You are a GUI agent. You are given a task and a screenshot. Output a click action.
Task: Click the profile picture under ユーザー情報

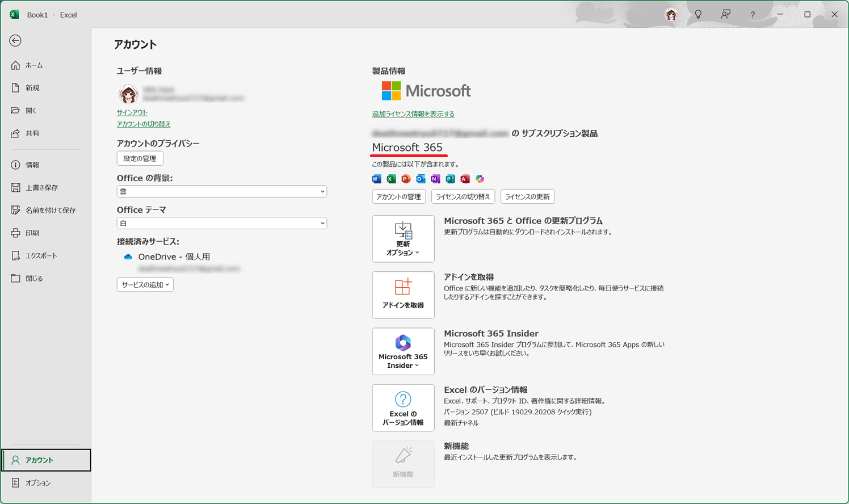click(128, 94)
